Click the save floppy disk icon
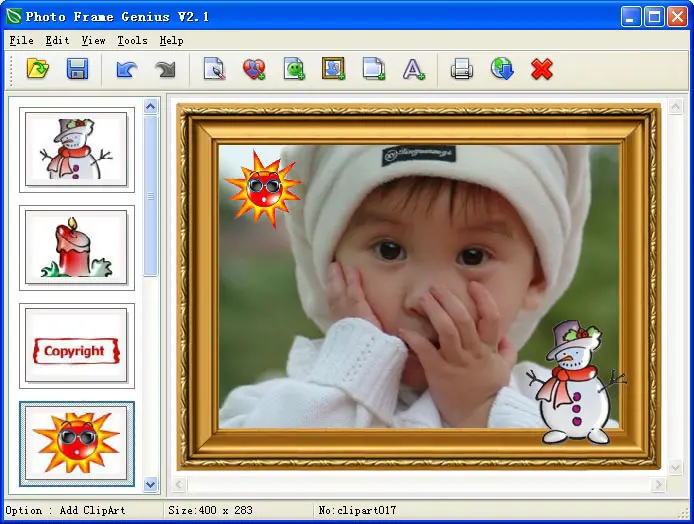Image resolution: width=694 pixels, height=524 pixels. point(77,69)
